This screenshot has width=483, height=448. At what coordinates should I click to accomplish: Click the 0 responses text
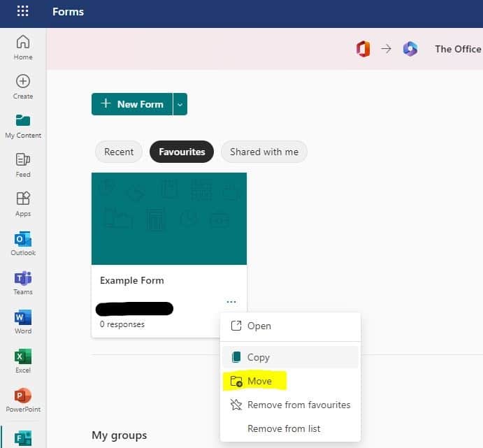click(122, 324)
